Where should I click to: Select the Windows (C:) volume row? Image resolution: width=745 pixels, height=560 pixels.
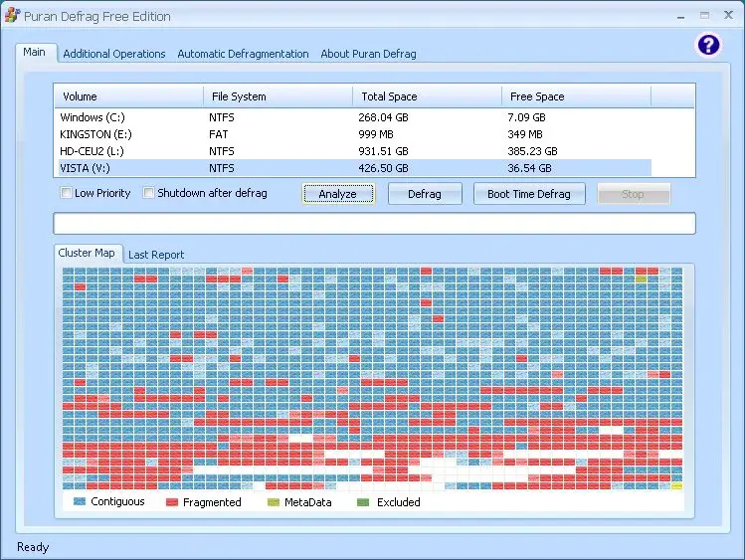pyautogui.click(x=354, y=117)
